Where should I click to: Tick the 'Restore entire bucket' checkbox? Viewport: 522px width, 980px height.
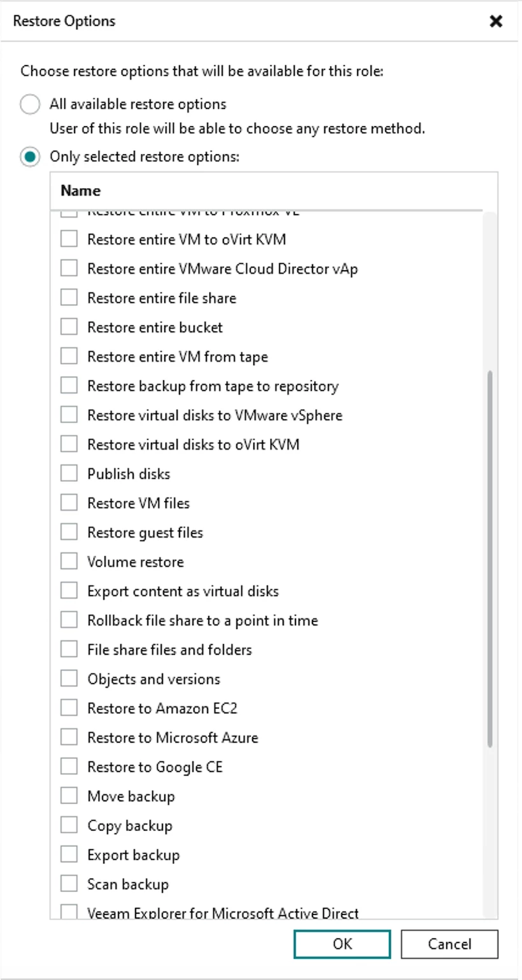pos(69,328)
